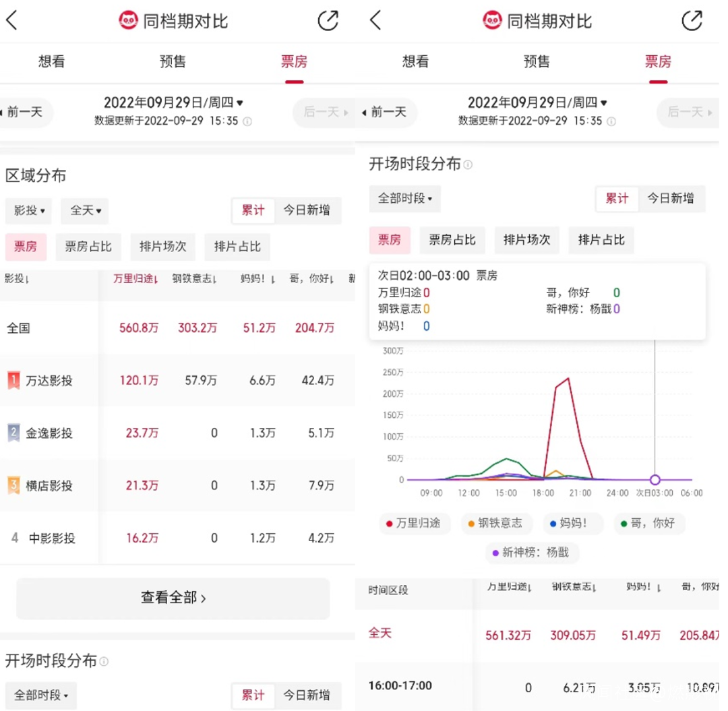Image resolution: width=728 pixels, height=711 pixels.
Task: Open 横店影投 row in region table
Action: click(177, 486)
